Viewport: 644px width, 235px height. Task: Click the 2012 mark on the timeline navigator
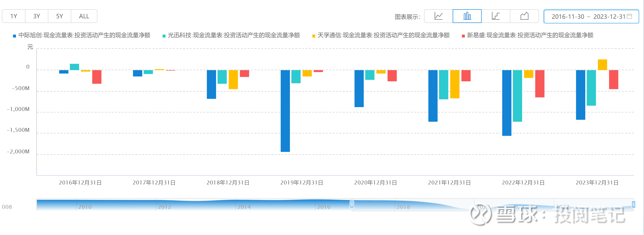[164, 207]
